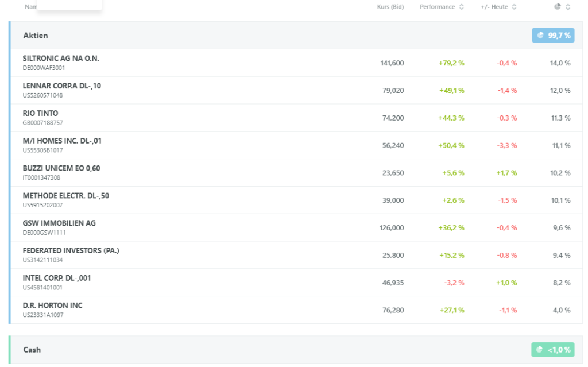Screen dimensions: 588x367
Task: Open METHODE ELECTR. DL-,50 stock
Action: tap(65, 195)
